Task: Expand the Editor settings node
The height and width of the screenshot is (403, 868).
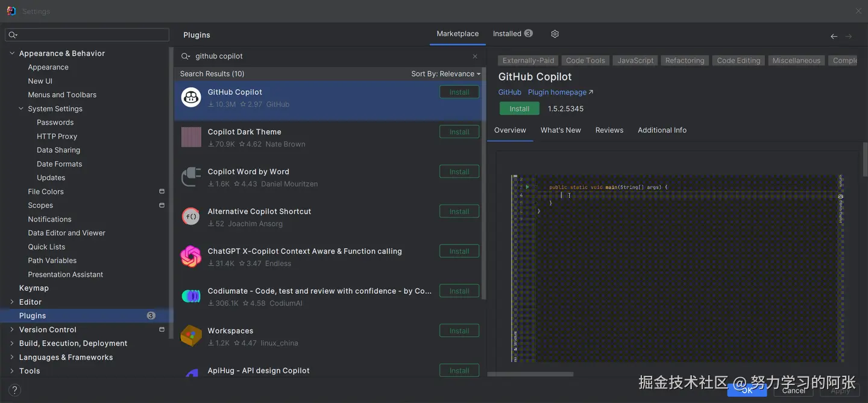Action: (x=12, y=302)
